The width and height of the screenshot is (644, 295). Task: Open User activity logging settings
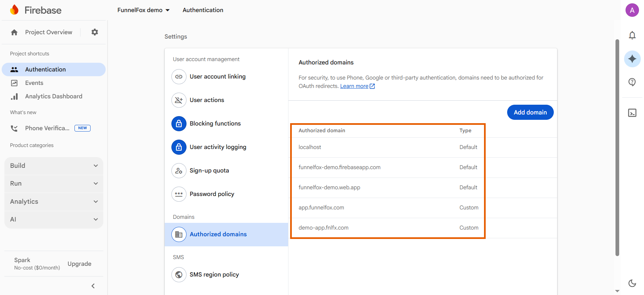coord(226,147)
